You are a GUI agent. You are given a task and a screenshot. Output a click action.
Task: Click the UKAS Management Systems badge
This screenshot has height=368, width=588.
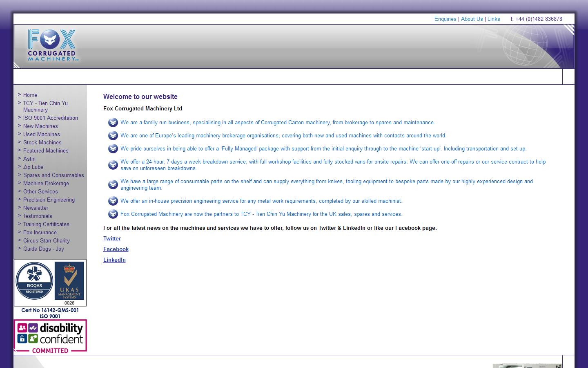pyautogui.click(x=69, y=281)
